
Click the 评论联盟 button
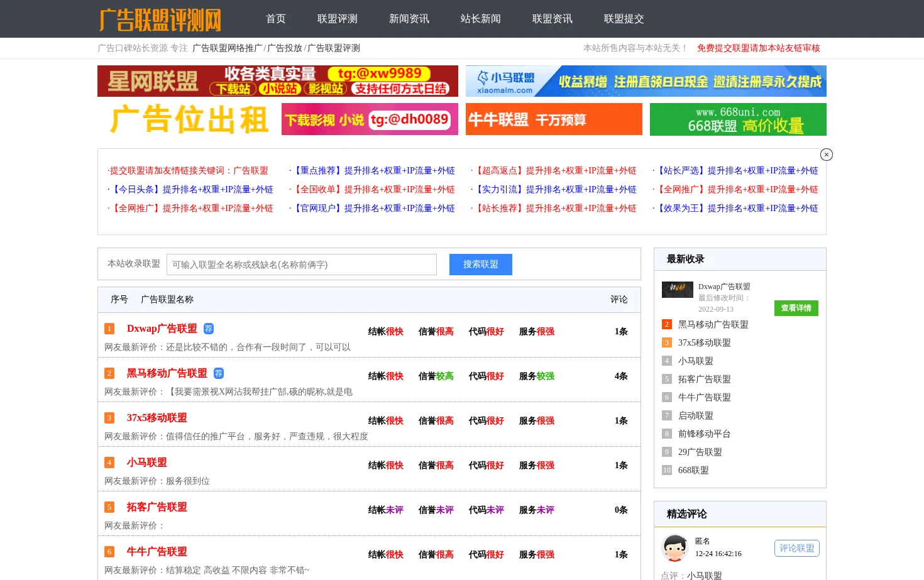click(797, 549)
